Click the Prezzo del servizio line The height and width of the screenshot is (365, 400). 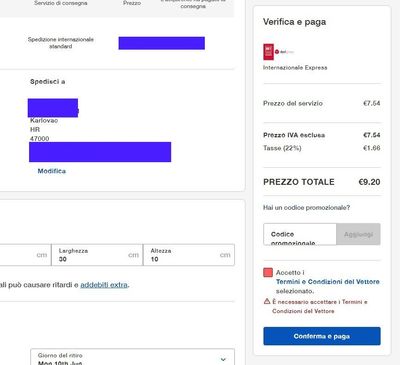coord(322,103)
